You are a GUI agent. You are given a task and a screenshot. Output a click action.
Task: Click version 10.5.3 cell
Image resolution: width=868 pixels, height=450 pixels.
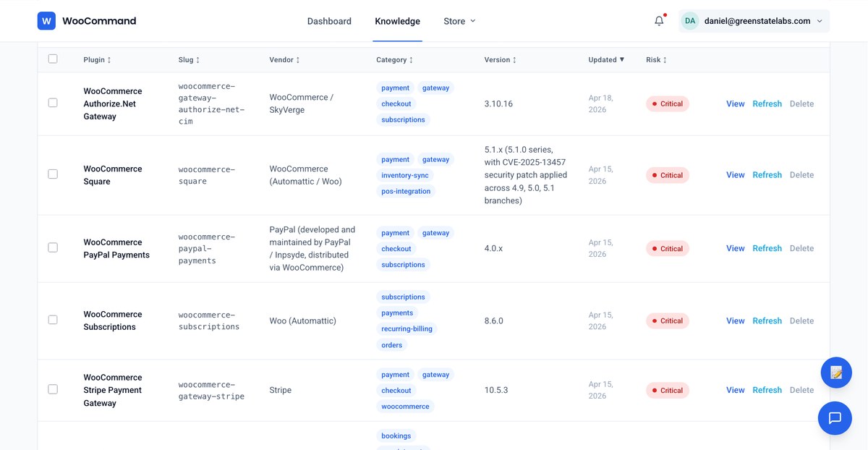[496, 390]
